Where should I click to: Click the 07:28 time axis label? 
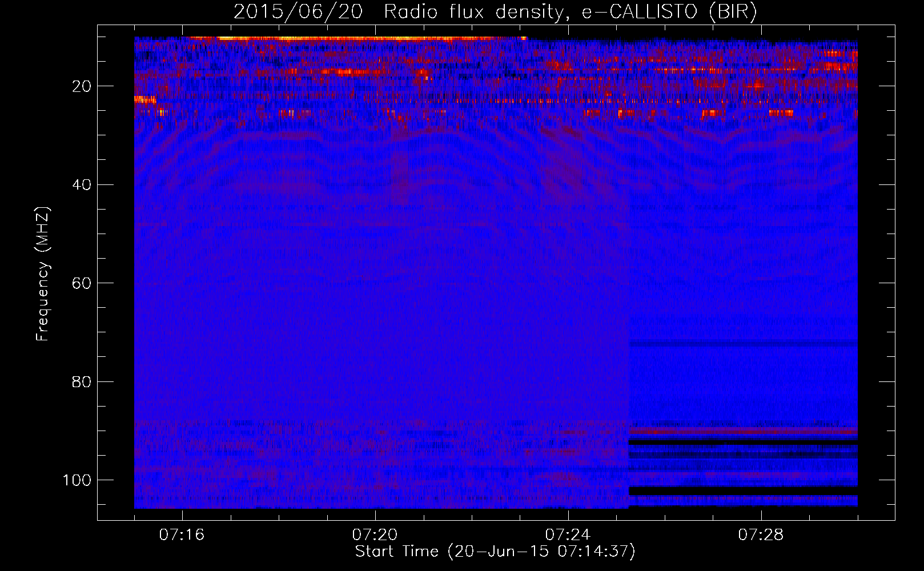pos(761,535)
